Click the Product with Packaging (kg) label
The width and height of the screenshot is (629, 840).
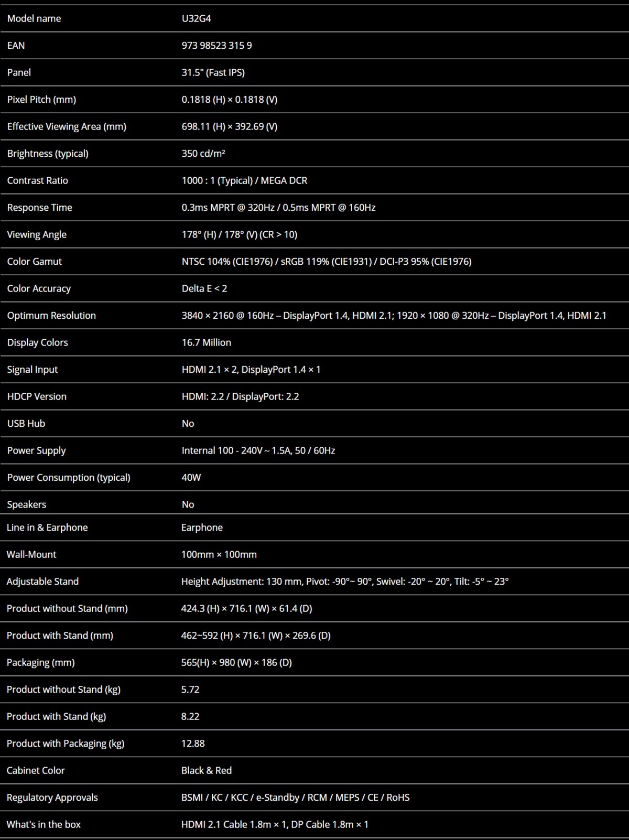click(x=66, y=744)
